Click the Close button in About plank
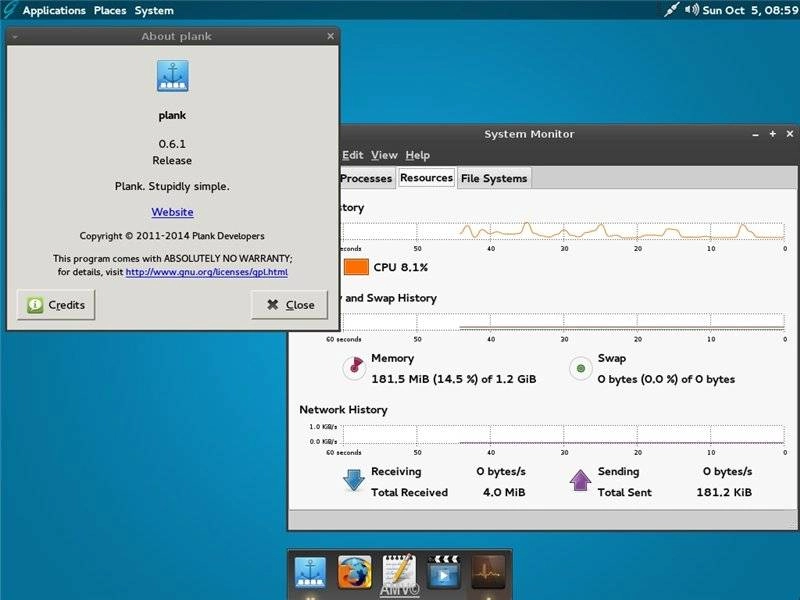 290,305
